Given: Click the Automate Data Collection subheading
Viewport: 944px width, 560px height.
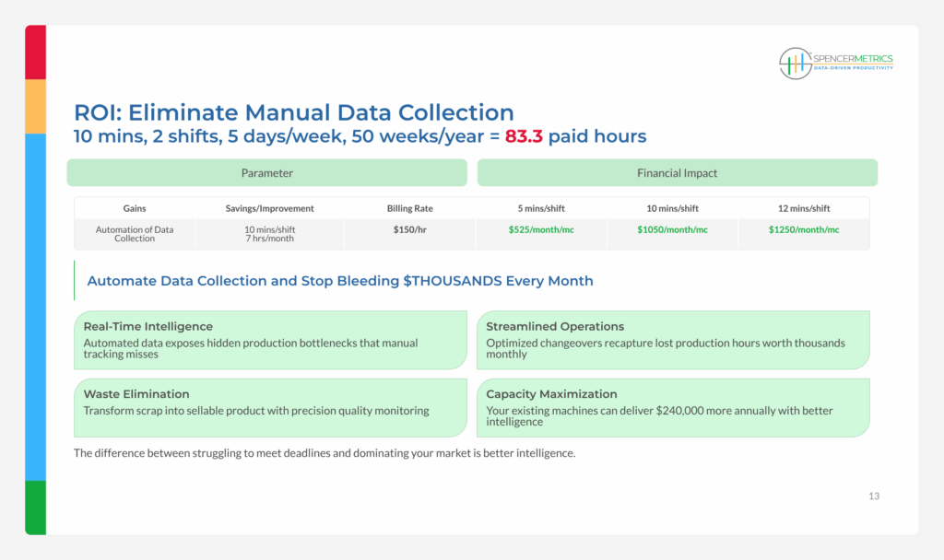Looking at the screenshot, I should (x=339, y=281).
